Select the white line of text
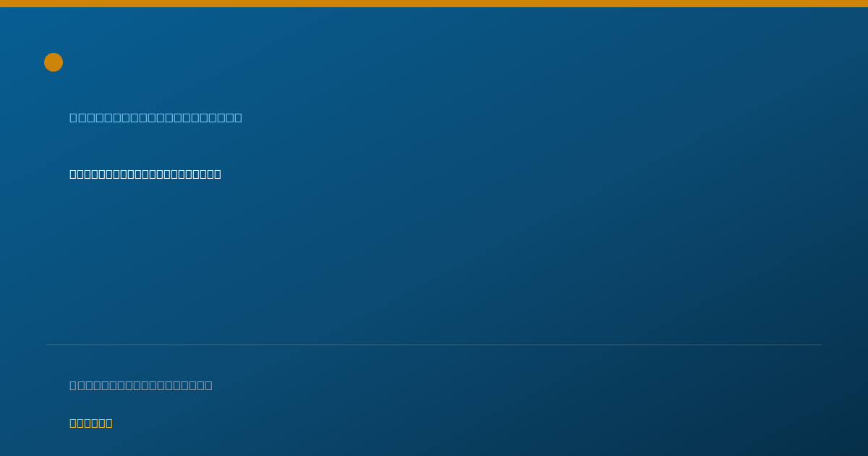This screenshot has width=868, height=456. [145, 174]
